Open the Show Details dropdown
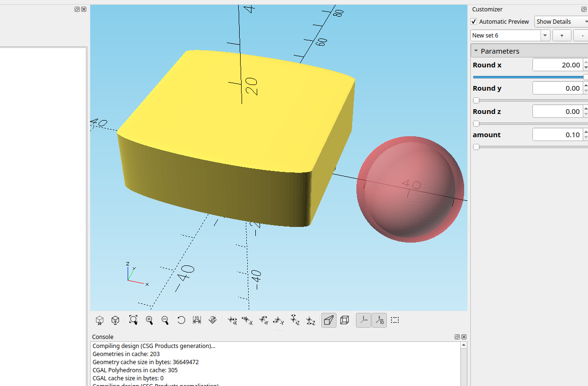 click(561, 22)
